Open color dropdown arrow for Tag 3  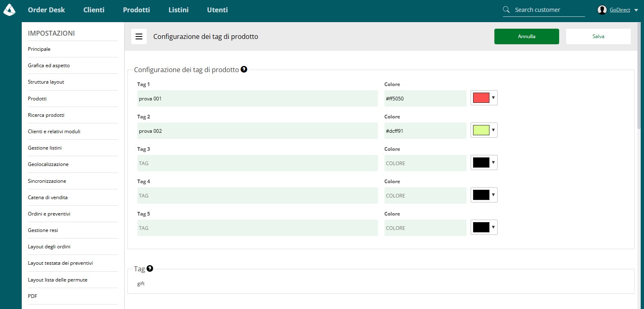point(493,162)
